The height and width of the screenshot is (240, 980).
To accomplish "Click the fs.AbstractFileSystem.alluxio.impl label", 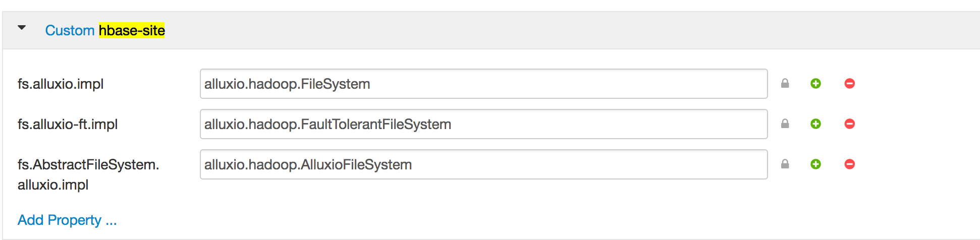I will (x=88, y=174).
